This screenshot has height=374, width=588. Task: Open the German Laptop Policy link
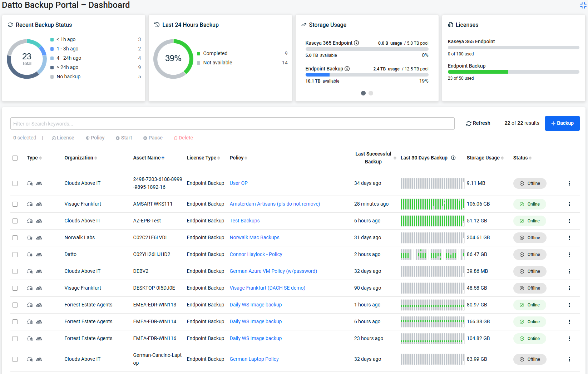coord(254,359)
